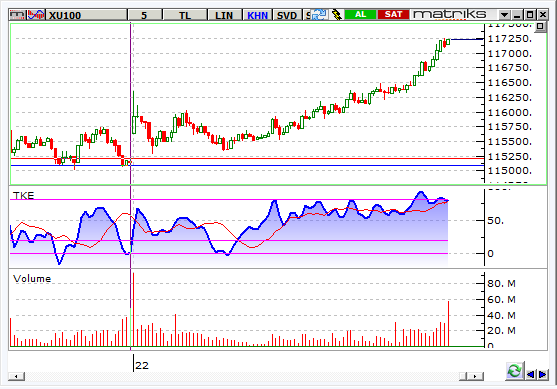Change the 5 minute period button

tap(144, 15)
